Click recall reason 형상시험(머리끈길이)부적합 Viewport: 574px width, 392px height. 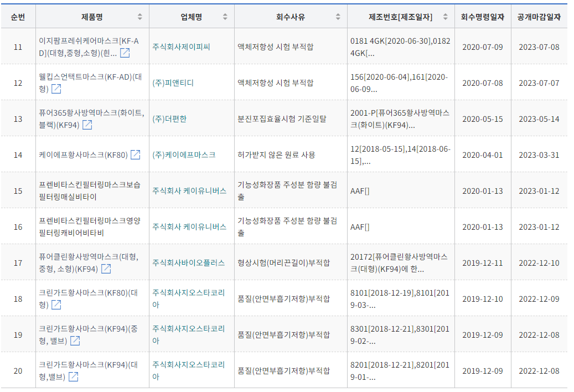(x=284, y=263)
